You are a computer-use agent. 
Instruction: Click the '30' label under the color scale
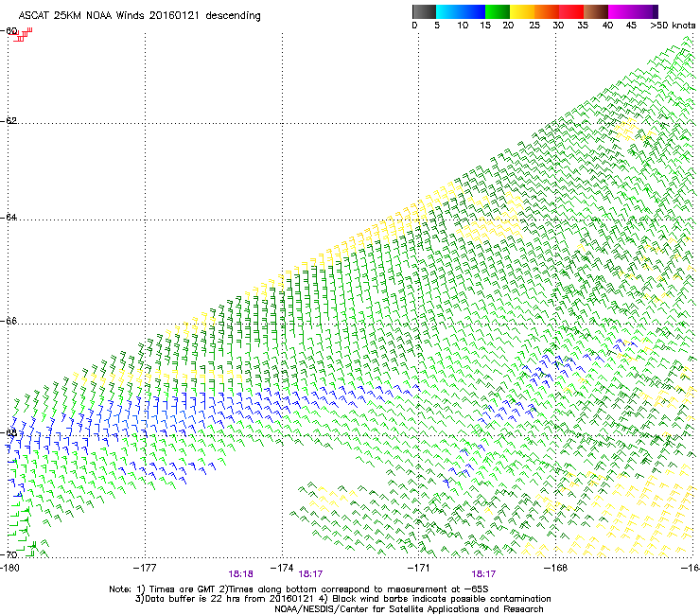pyautogui.click(x=558, y=26)
